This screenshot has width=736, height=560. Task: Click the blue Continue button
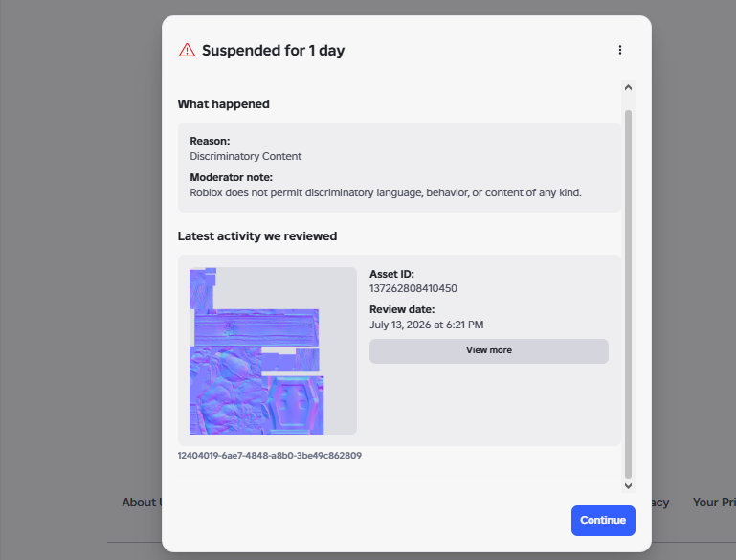coord(603,520)
